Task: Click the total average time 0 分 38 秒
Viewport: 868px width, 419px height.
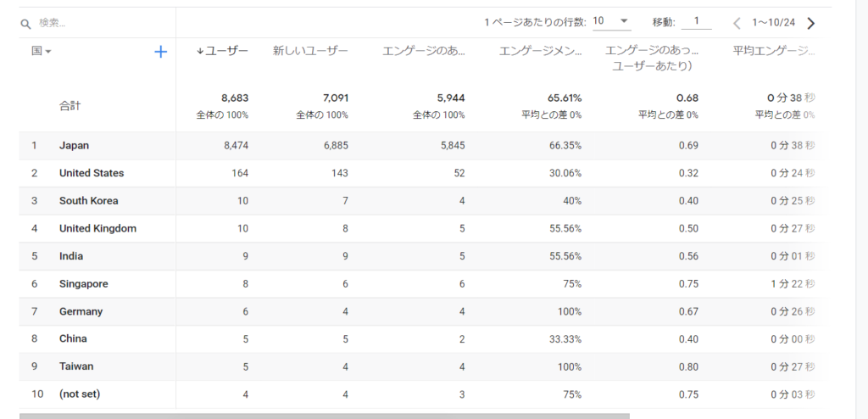Action: pos(791,98)
